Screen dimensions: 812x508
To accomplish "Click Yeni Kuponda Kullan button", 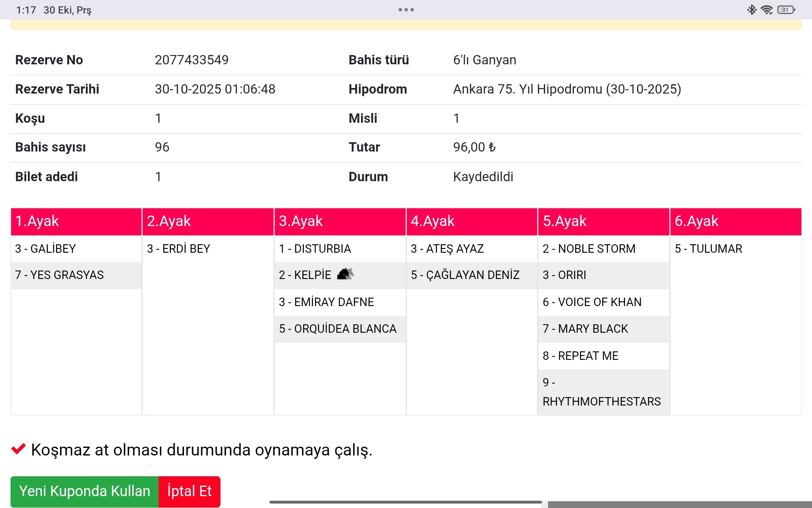I will click(x=85, y=491).
